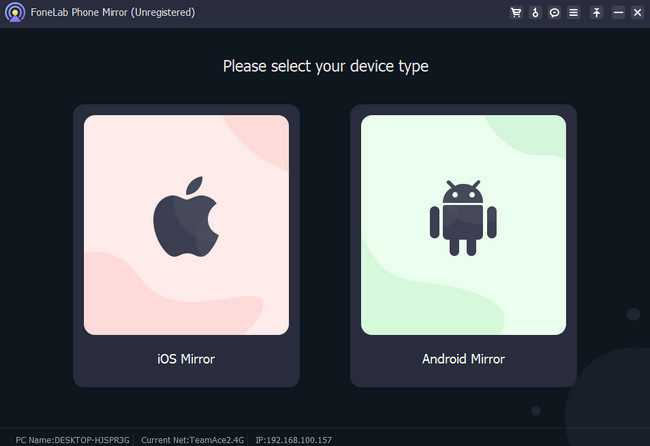Image resolution: width=650 pixels, height=446 pixels.
Task: Click the IP address 192.168.100.157 text
Action: tap(293, 440)
